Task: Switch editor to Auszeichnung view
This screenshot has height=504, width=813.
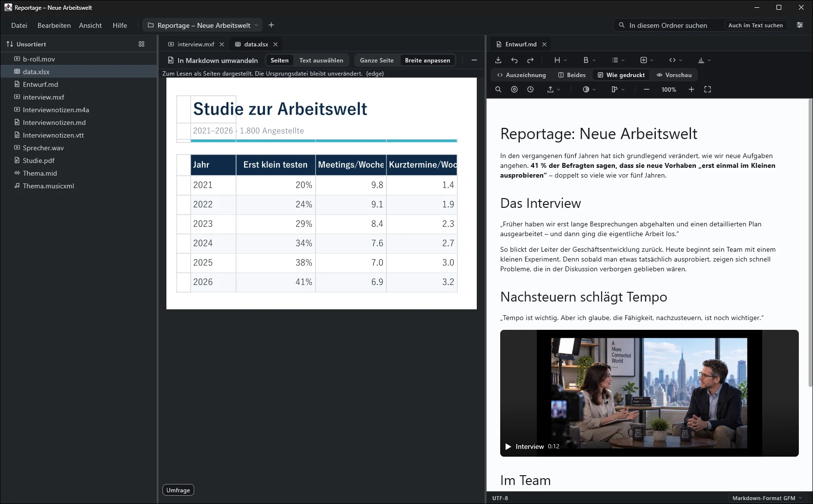Action: [521, 75]
